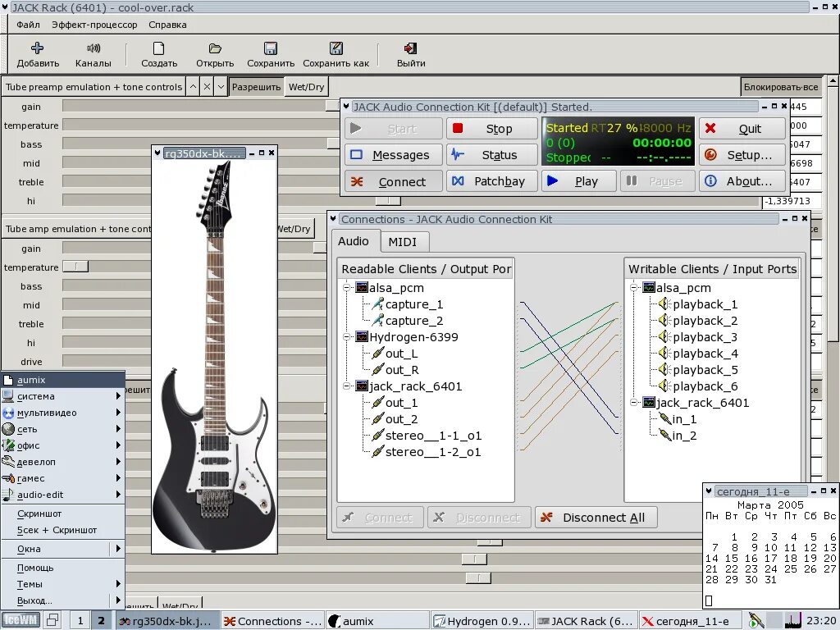Collapse readable jack_rack_6401 tree node
The width and height of the screenshot is (840, 630).
coord(347,386)
